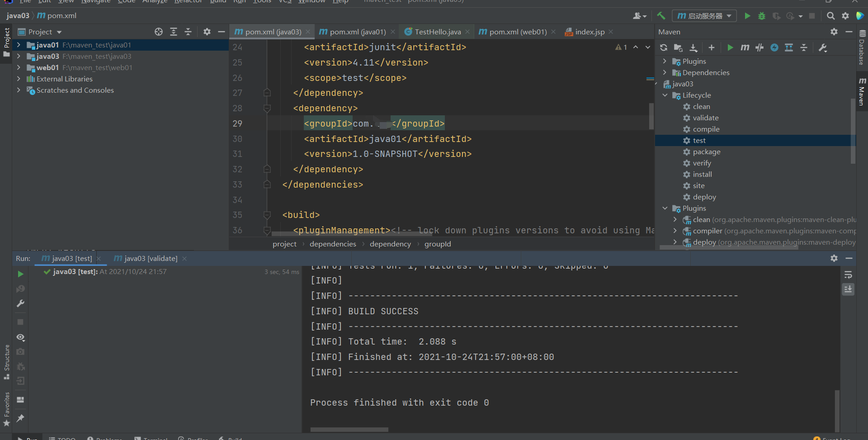
Task: Open the user account icon dropdown
Action: (640, 16)
